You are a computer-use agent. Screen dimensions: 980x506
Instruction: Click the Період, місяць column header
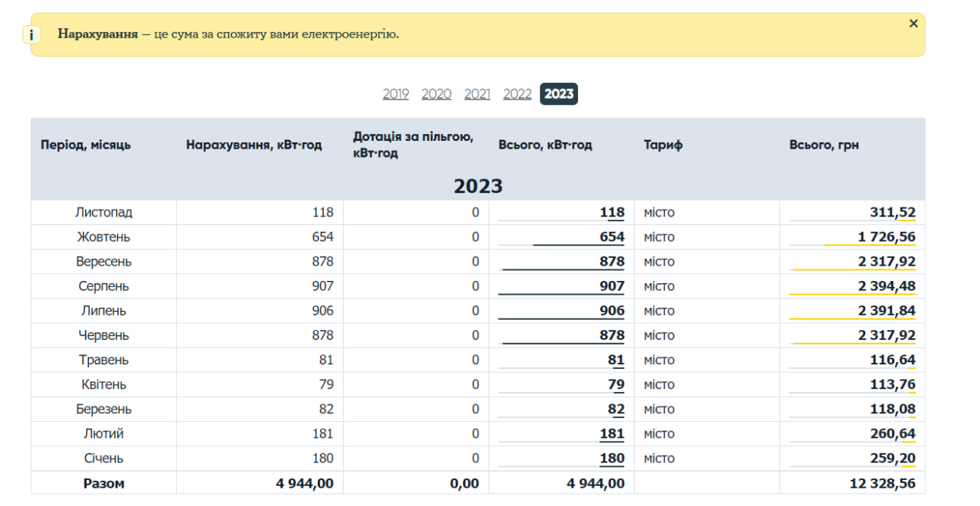pyautogui.click(x=86, y=145)
